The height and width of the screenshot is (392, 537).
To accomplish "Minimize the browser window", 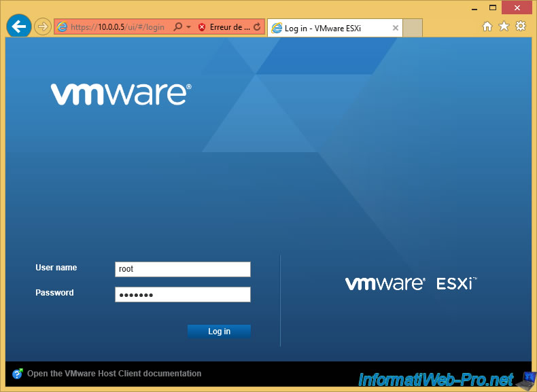I will click(474, 8).
